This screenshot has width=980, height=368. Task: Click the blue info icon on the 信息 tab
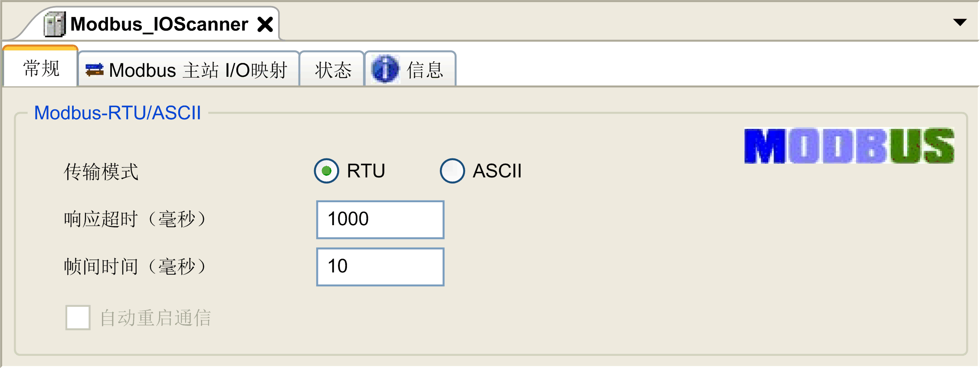click(385, 69)
